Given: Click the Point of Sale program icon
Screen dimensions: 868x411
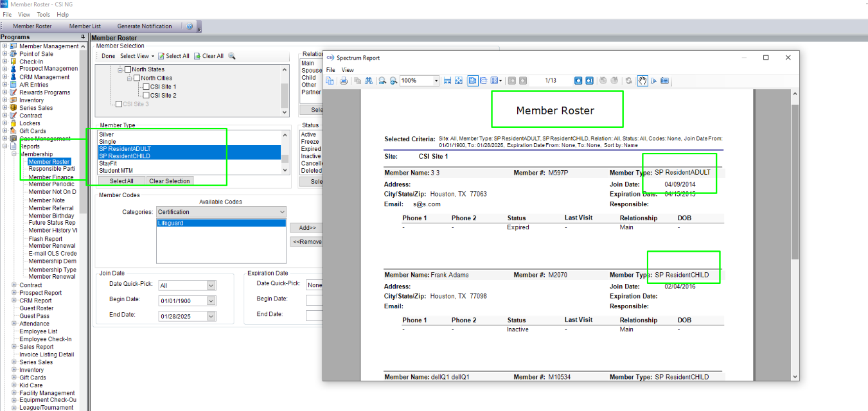Looking at the screenshot, I should pyautogui.click(x=13, y=54).
